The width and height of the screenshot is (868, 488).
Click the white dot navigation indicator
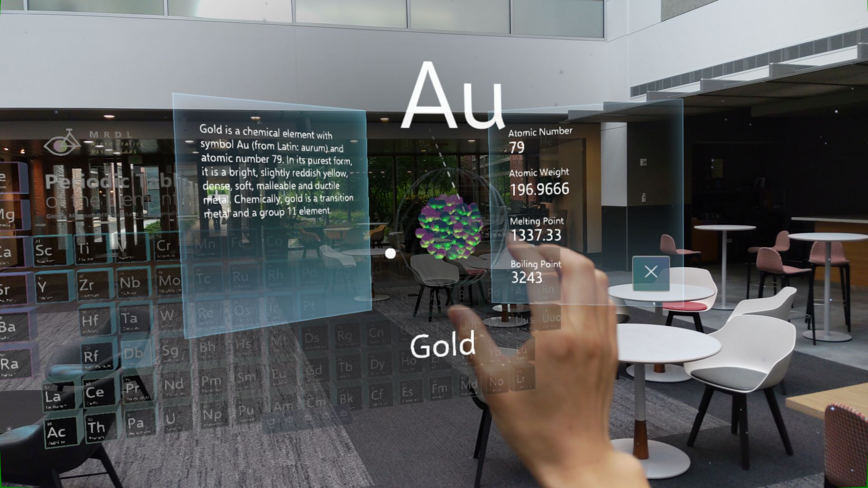(x=390, y=253)
